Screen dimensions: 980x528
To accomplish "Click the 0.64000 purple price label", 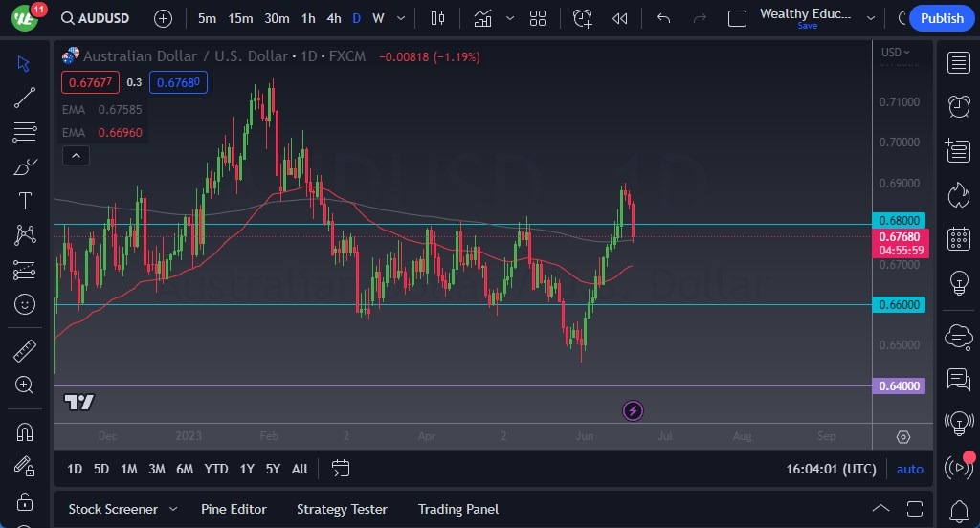I will click(899, 386).
